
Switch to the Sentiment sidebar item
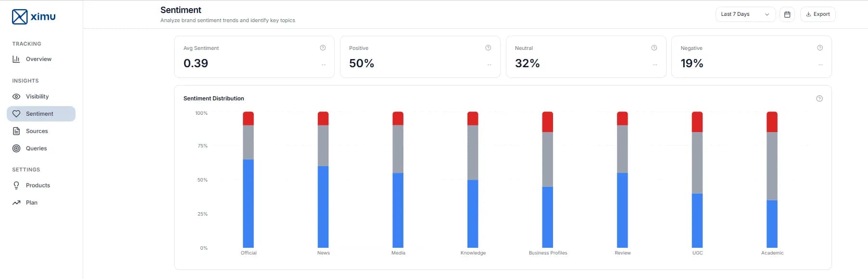40,113
